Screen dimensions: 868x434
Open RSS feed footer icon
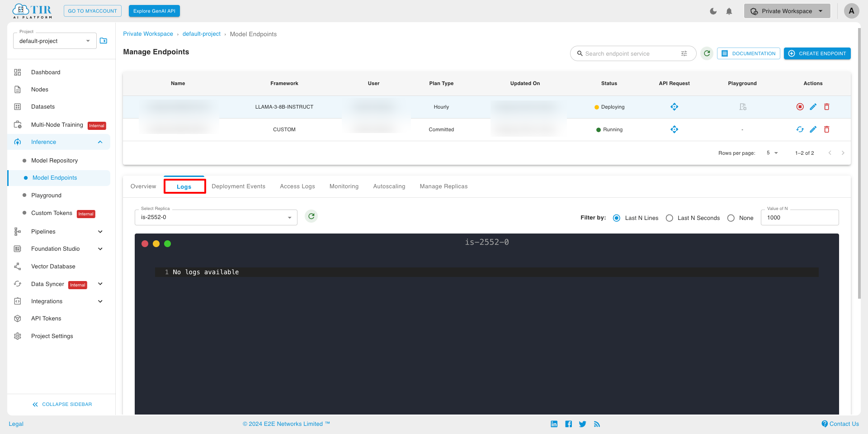[597, 424]
